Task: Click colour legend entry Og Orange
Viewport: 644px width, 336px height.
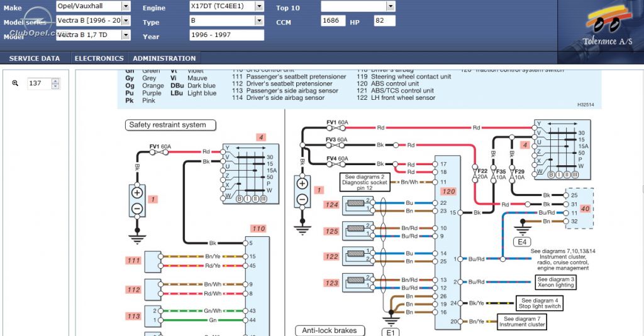Action: 145,86
